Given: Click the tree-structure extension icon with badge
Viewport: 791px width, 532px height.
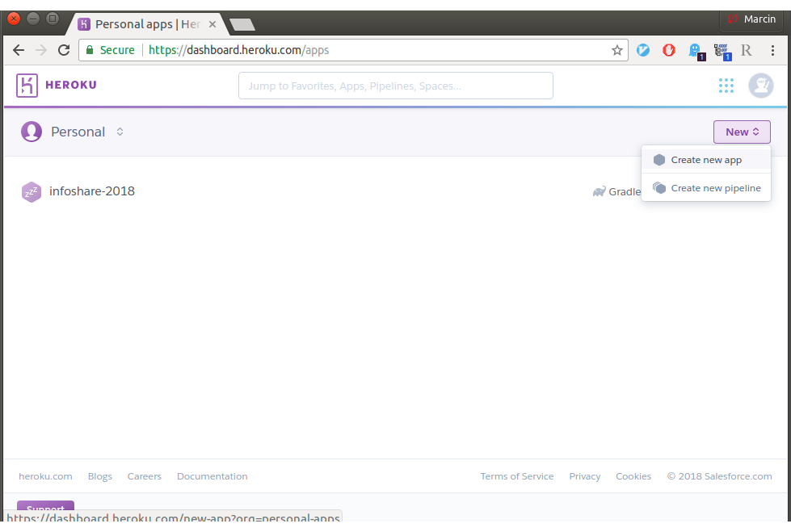Looking at the screenshot, I should [x=722, y=52].
